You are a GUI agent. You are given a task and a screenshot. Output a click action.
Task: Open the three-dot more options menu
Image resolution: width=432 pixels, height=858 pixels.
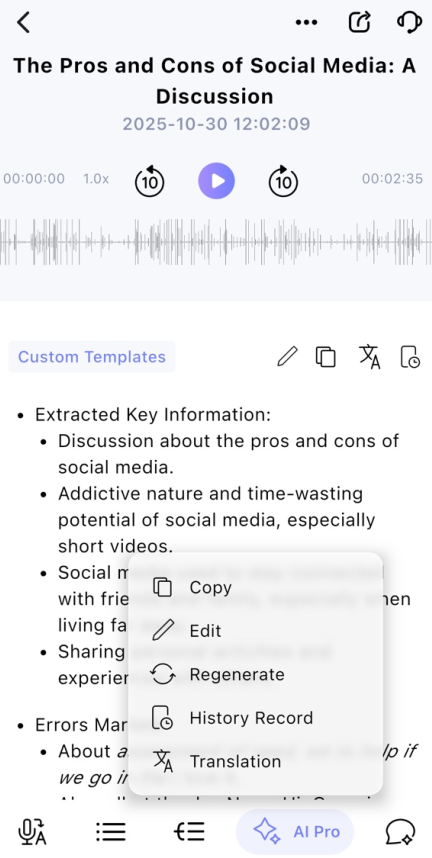pos(306,22)
